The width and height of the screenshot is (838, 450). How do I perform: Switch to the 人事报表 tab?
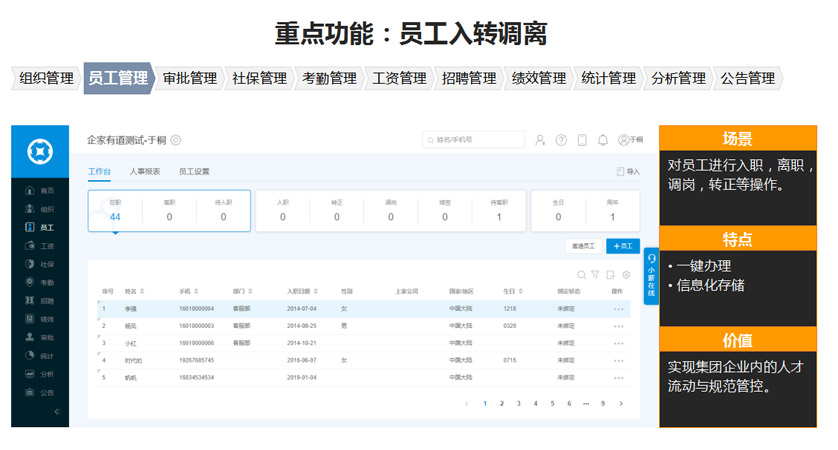tap(145, 172)
